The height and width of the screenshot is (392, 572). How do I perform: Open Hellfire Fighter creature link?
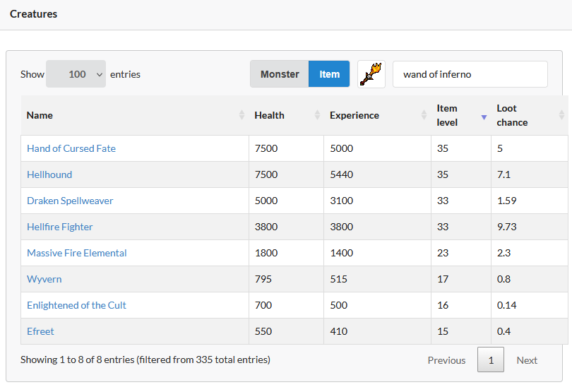(60, 227)
